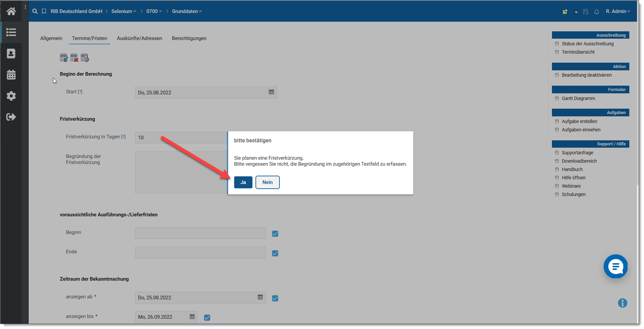Open the notifications bell
Image resolution: width=644 pixels, height=329 pixels.
coord(597,12)
